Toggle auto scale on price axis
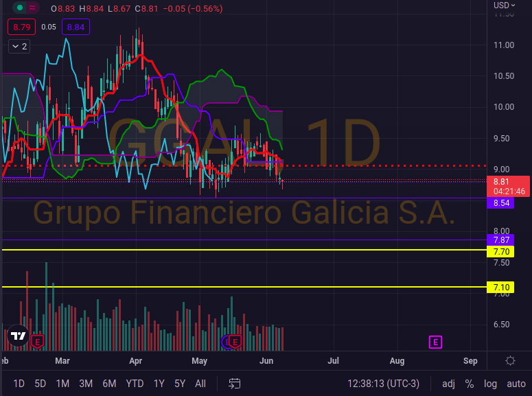 coord(516,383)
